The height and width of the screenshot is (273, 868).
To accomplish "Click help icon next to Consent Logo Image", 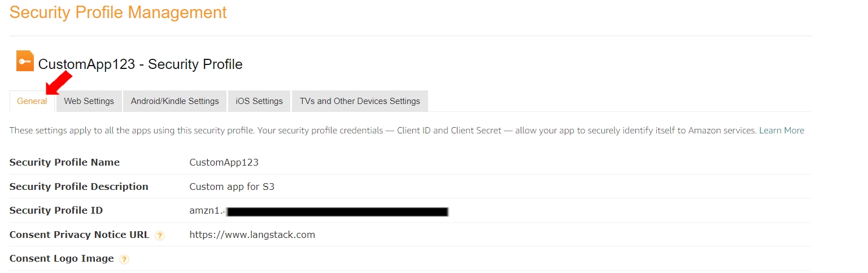I will (124, 259).
